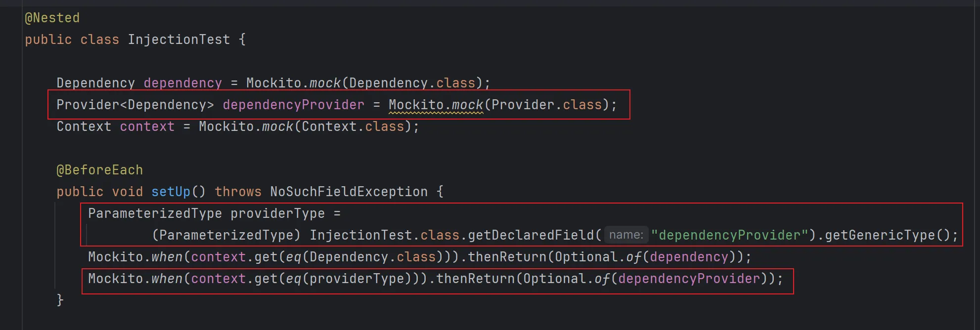Click the "name:" parameter inlay hint
980x330 pixels.
pos(626,235)
